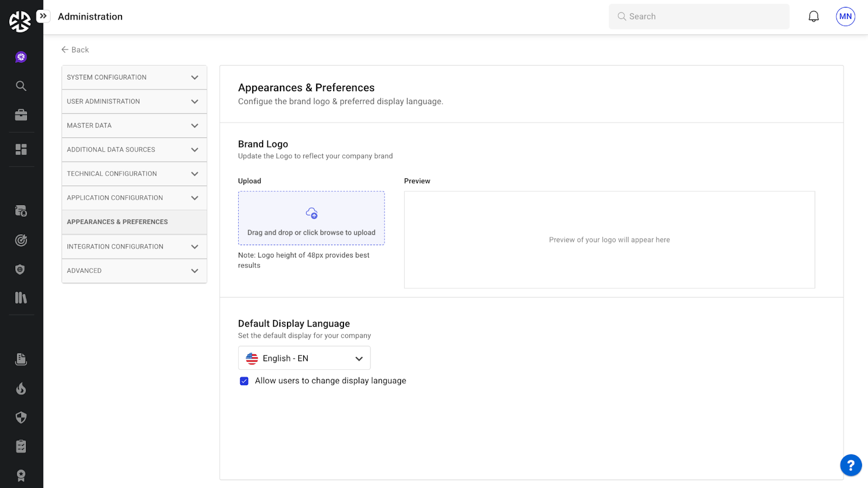Screen dimensions: 868x488
Task: Click the top Search field
Action: point(699,17)
